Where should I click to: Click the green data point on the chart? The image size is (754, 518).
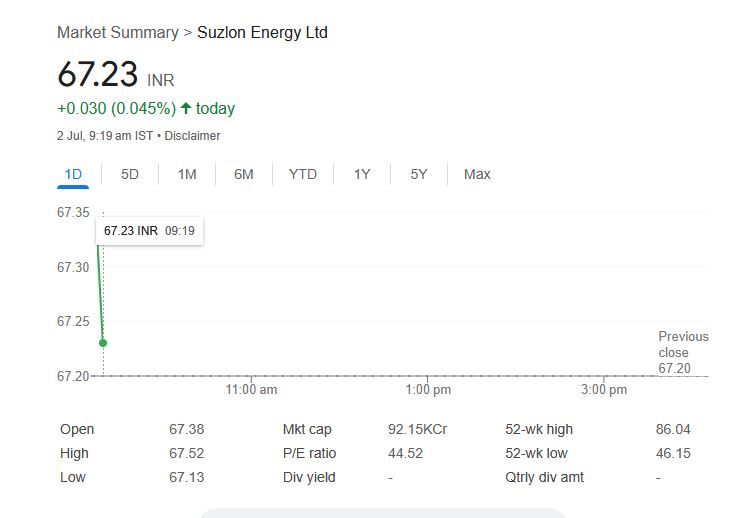pos(103,343)
